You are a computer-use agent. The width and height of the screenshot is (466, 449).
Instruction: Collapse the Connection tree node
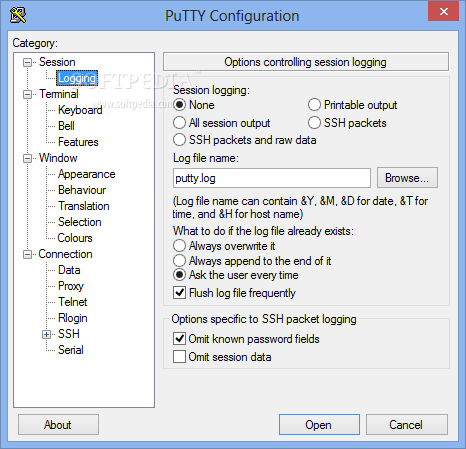(27, 254)
